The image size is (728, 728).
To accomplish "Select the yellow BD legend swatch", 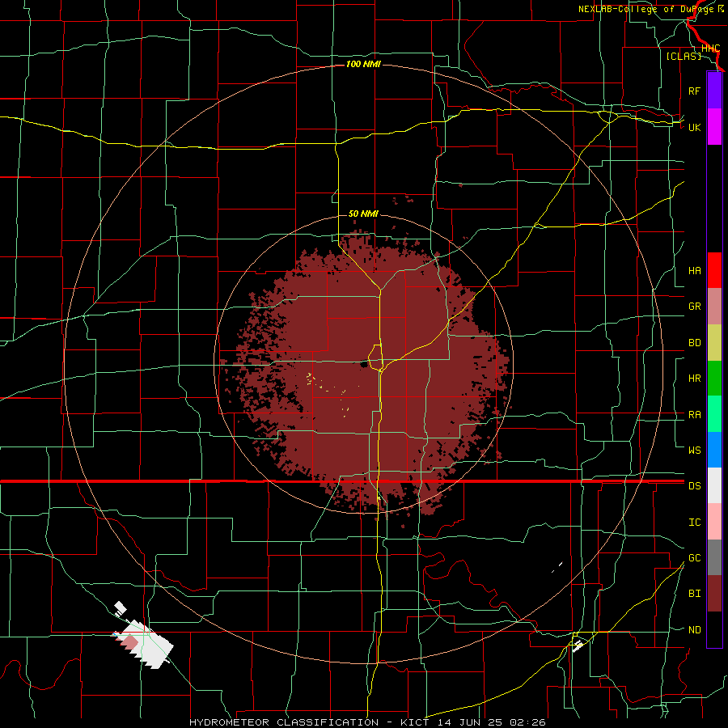I will [714, 343].
